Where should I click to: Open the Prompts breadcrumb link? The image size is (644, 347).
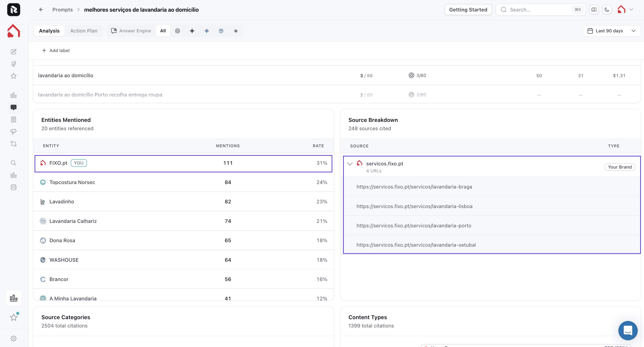click(x=62, y=10)
